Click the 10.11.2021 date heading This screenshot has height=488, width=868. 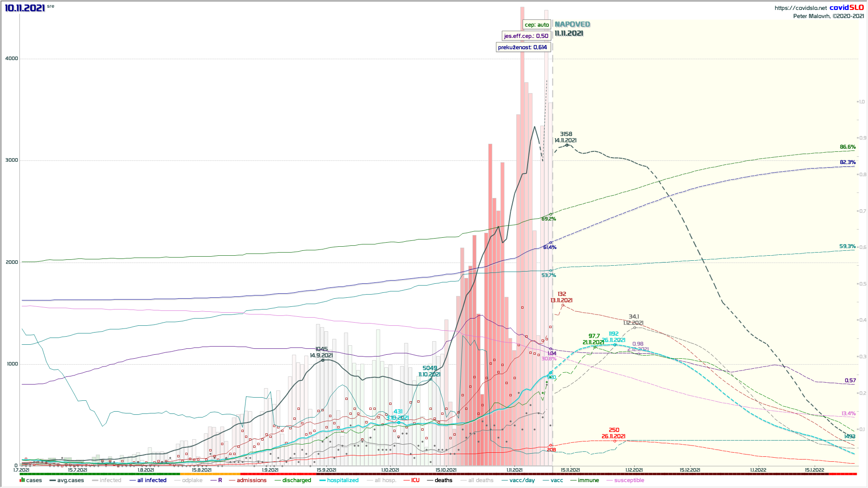tap(25, 8)
